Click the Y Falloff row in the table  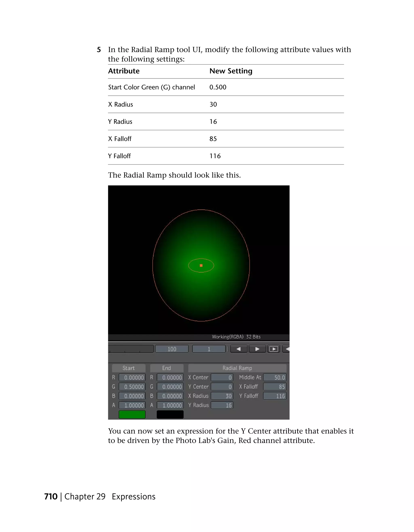tap(226, 156)
